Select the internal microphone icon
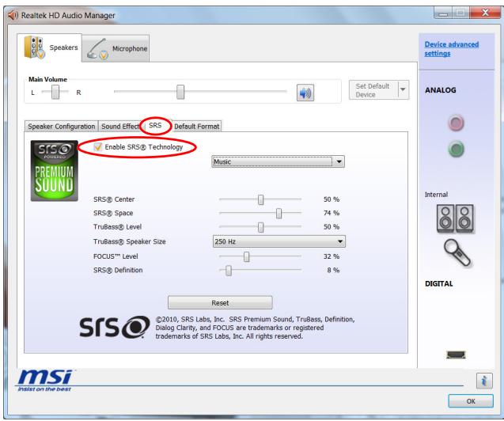Screen dimensions: 504x421 [x=457, y=253]
